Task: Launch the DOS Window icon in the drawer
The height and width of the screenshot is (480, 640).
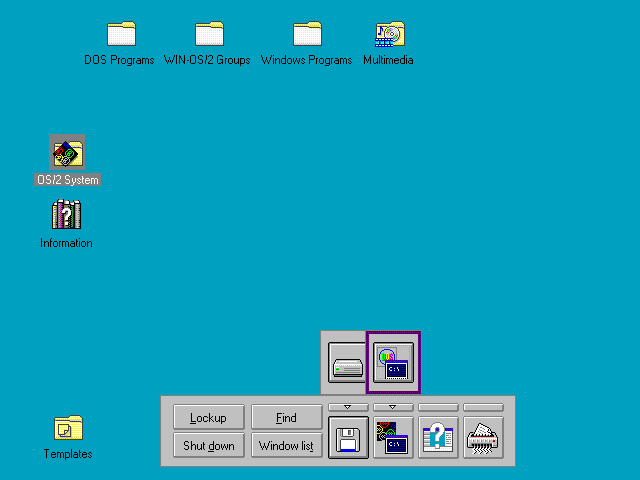Action: pos(393,362)
